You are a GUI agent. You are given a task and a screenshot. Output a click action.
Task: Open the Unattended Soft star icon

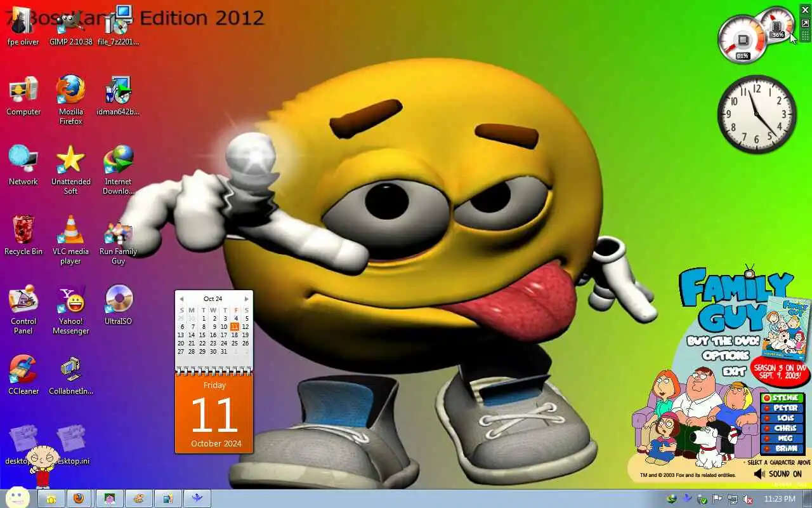pyautogui.click(x=70, y=170)
